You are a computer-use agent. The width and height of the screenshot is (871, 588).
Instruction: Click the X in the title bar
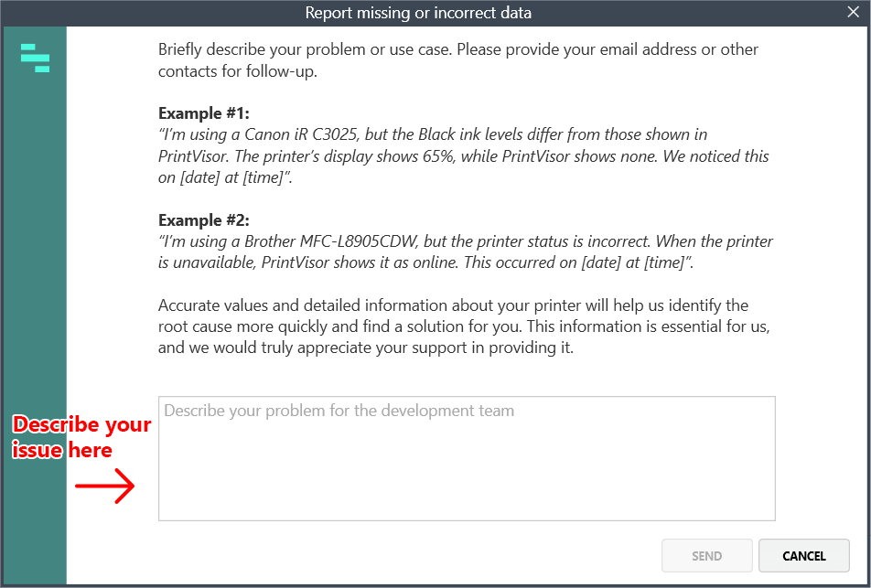[855, 12]
